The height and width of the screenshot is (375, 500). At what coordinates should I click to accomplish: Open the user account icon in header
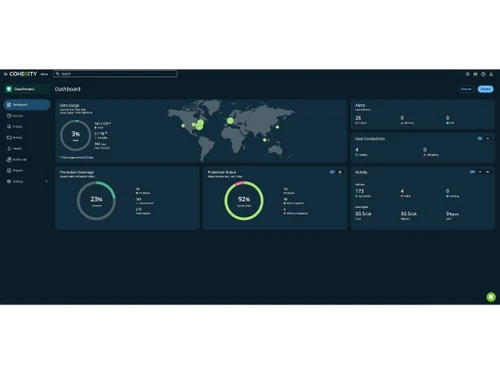491,74
